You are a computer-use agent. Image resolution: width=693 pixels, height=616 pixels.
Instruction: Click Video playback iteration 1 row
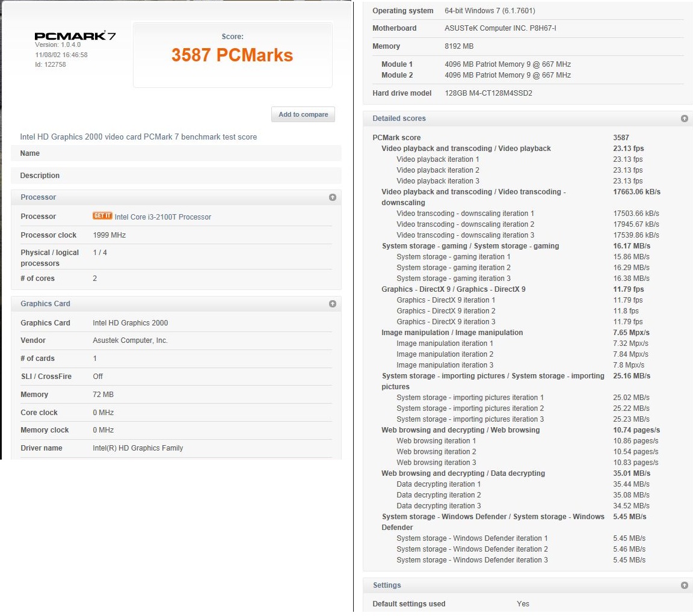(x=520, y=159)
